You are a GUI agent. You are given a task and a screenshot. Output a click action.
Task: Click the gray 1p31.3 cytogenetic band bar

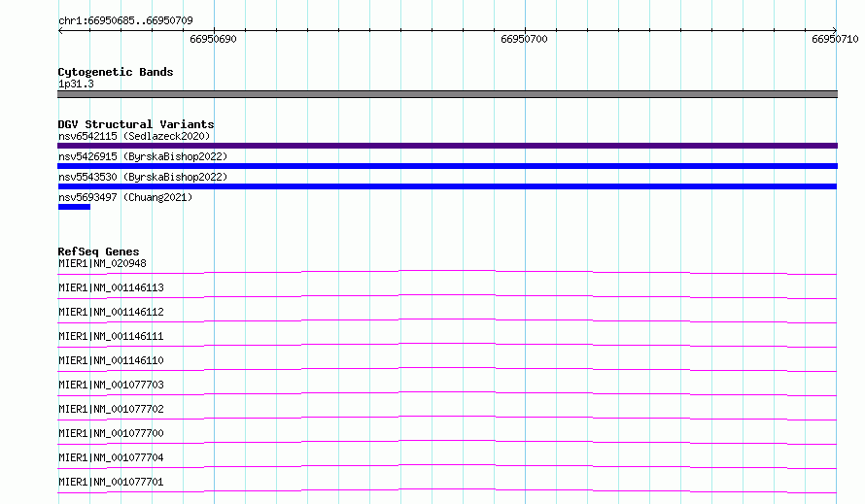tap(447, 94)
